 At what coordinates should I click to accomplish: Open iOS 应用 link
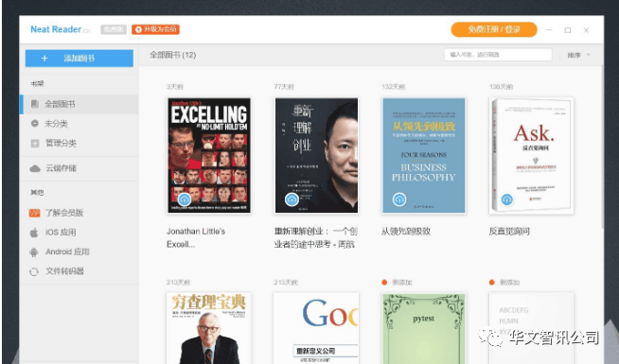[x=61, y=233]
